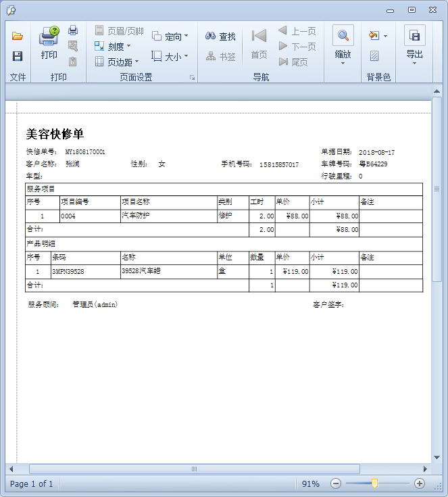Click the vertical scrollbar down arrow
448x497 pixels.
coord(437,458)
